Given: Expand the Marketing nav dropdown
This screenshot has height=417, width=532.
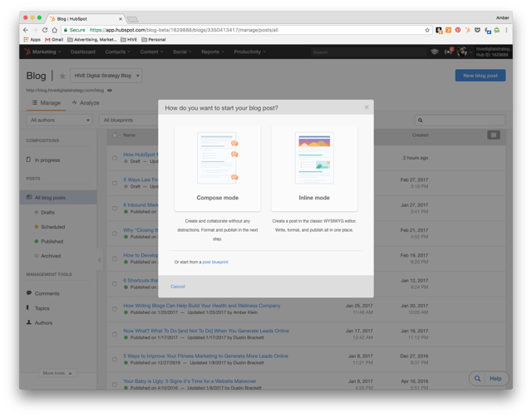Looking at the screenshot, I should tap(47, 52).
